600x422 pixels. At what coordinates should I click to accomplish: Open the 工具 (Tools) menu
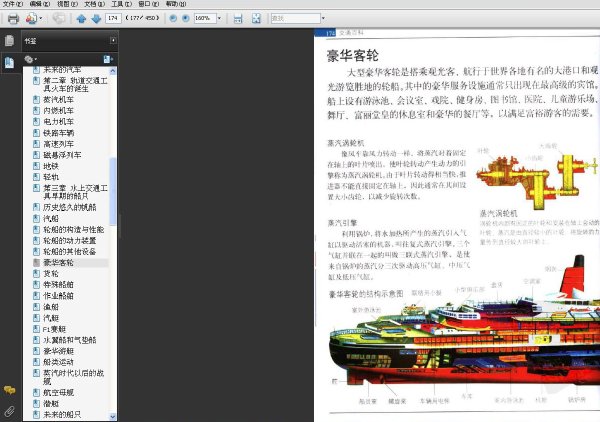click(122, 4)
